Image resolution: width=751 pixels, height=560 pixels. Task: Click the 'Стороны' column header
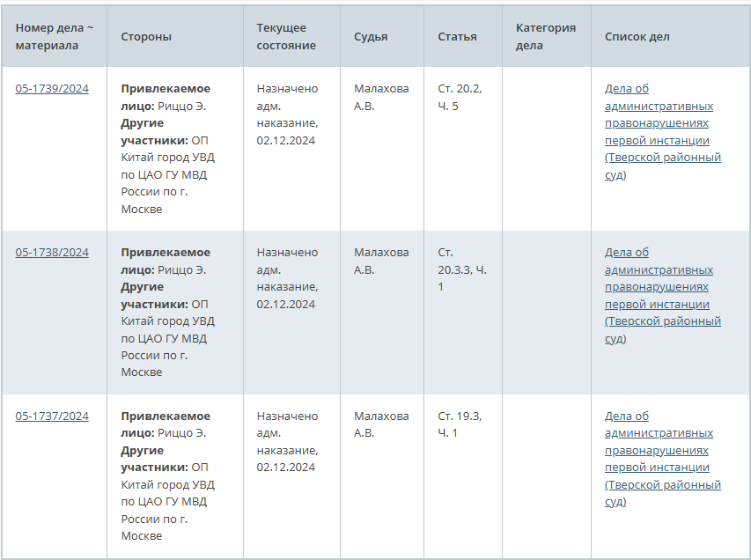click(x=146, y=36)
